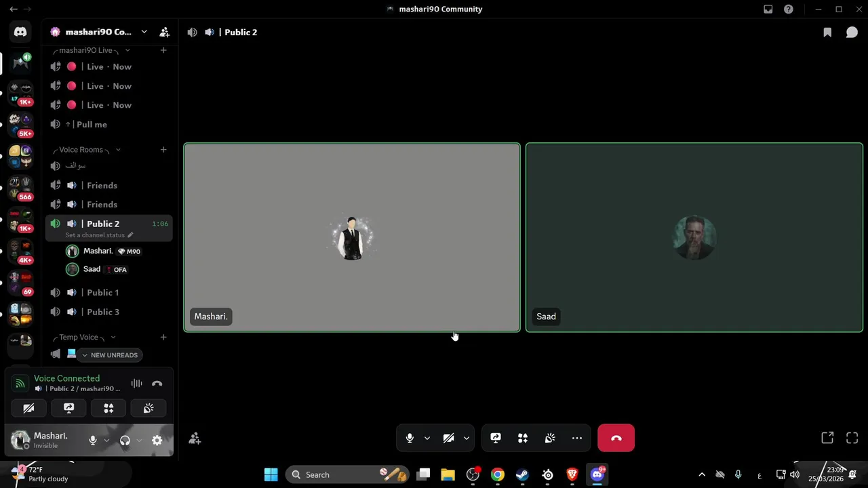Add channel to mashari90 Live category
The height and width of the screenshot is (488, 868).
[163, 50]
